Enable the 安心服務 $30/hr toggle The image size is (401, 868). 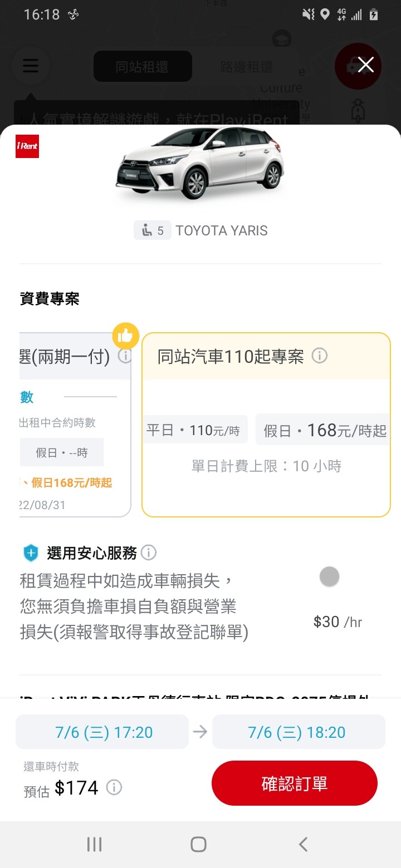pyautogui.click(x=329, y=577)
